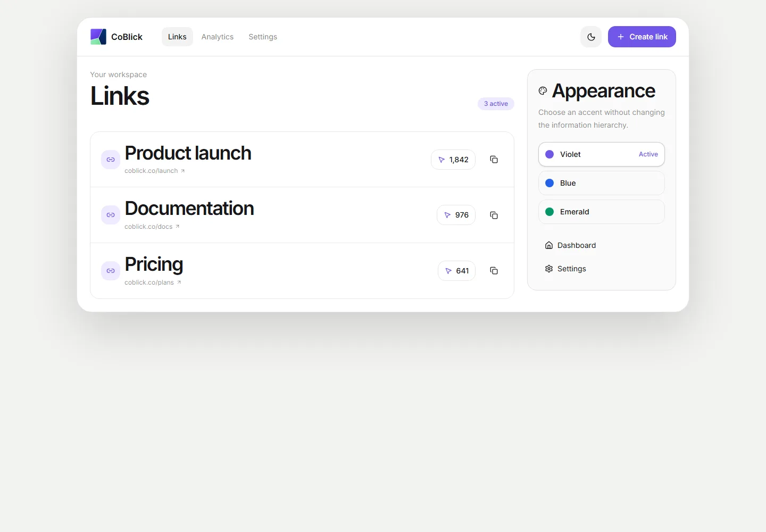Select the Emerald accent option

[602, 212]
